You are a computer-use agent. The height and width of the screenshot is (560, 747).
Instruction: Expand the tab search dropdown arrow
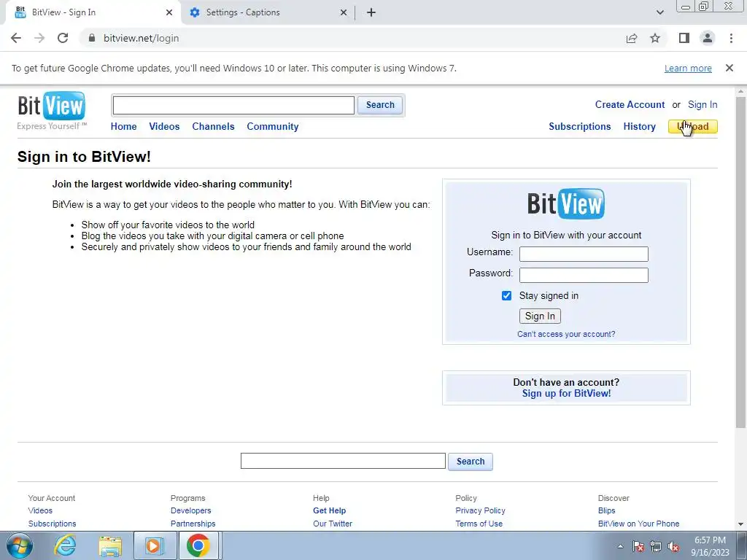[x=659, y=12]
